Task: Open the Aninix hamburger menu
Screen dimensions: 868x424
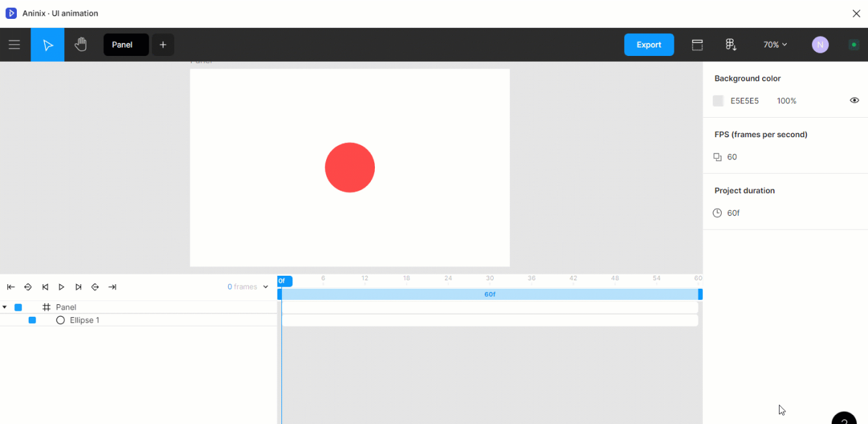Action: (14, 44)
